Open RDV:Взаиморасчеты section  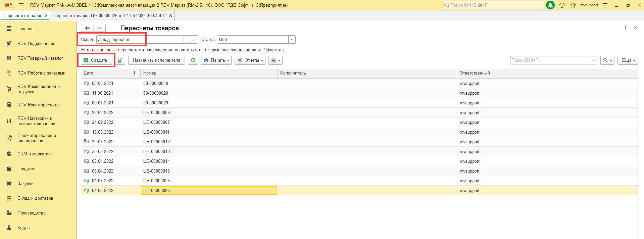pos(38,105)
